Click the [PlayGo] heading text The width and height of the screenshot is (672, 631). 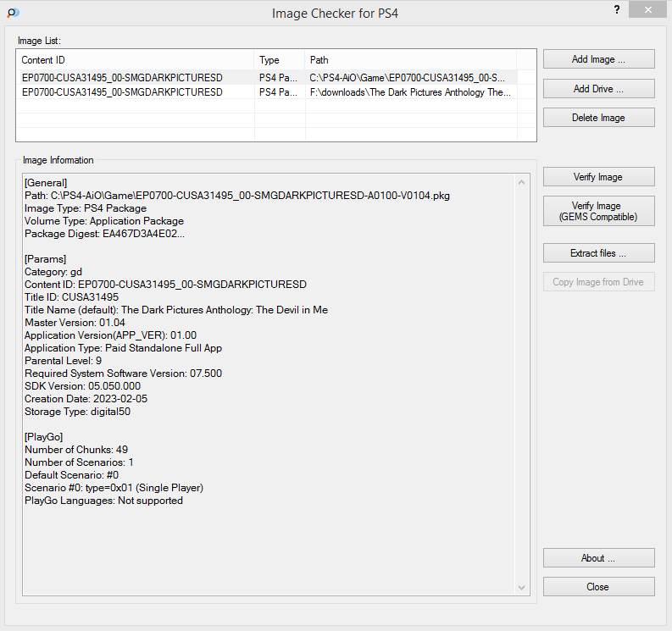coord(44,437)
